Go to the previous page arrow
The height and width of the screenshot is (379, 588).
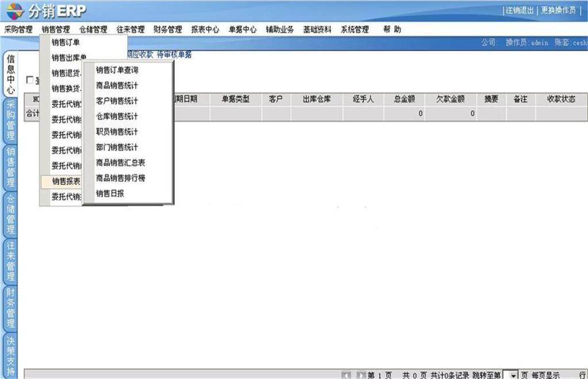(x=346, y=375)
